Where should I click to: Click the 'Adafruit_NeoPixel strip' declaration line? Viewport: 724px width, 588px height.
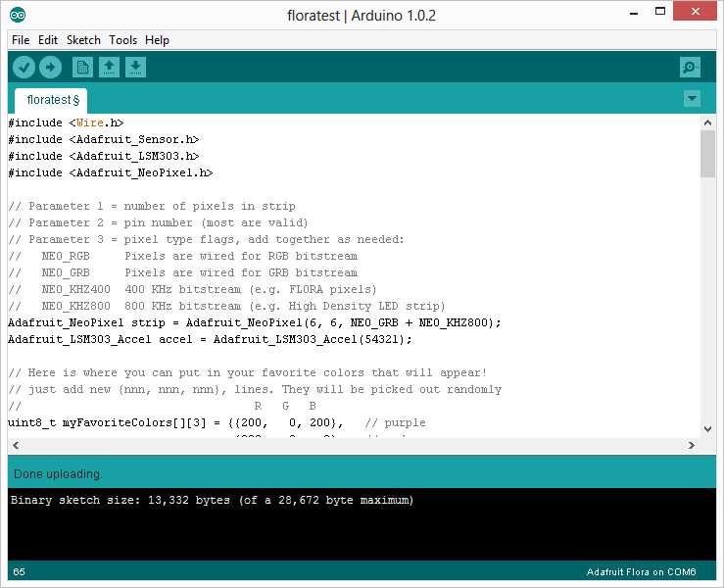[x=255, y=322]
